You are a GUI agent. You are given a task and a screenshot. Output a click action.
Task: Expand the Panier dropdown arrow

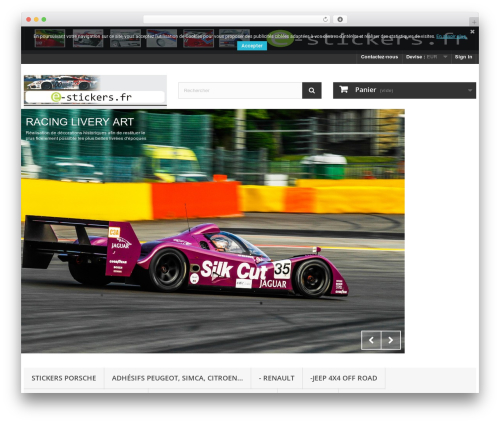(x=470, y=90)
